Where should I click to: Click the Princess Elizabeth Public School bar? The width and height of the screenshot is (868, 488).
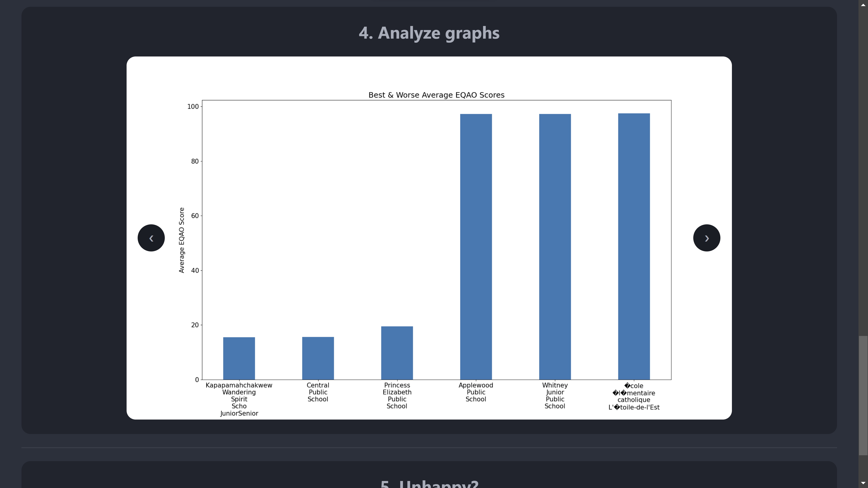click(x=397, y=353)
